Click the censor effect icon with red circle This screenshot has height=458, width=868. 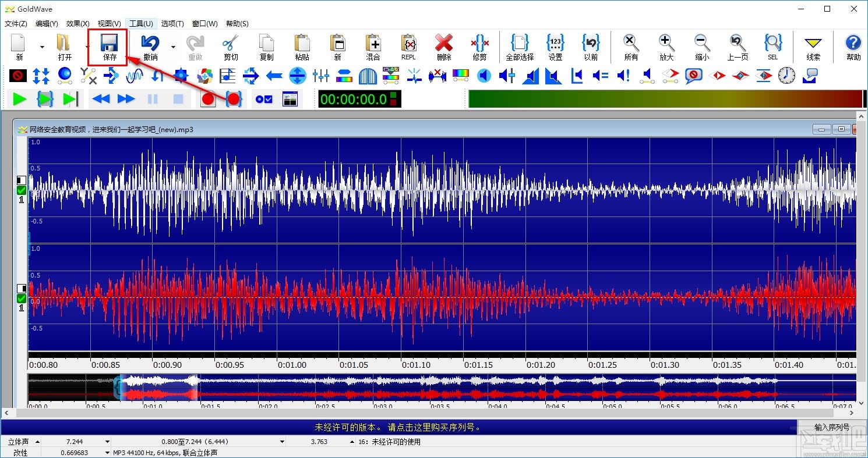point(18,76)
